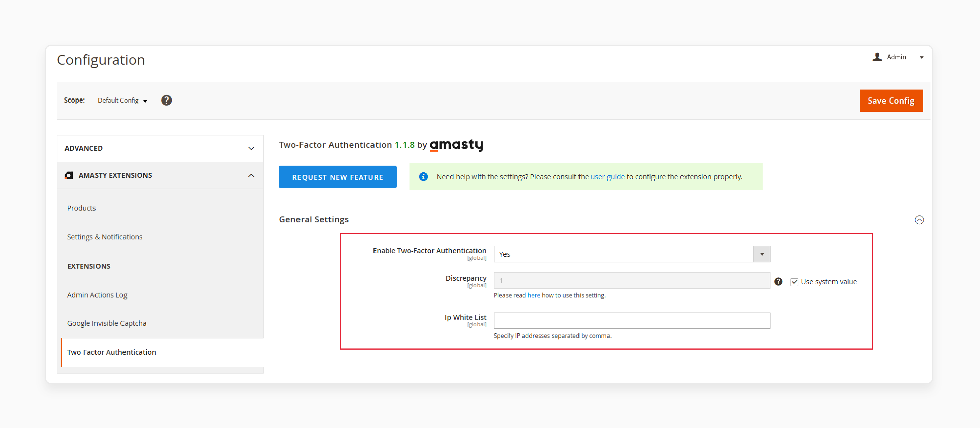Open the Enable Two-Factor Authentication dropdown

[x=632, y=254]
